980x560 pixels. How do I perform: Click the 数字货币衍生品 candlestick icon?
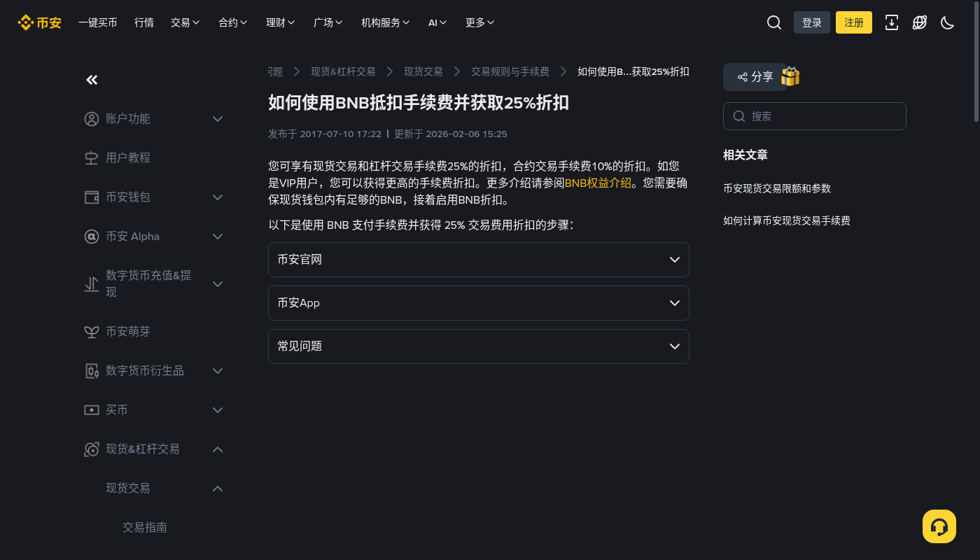tap(92, 371)
